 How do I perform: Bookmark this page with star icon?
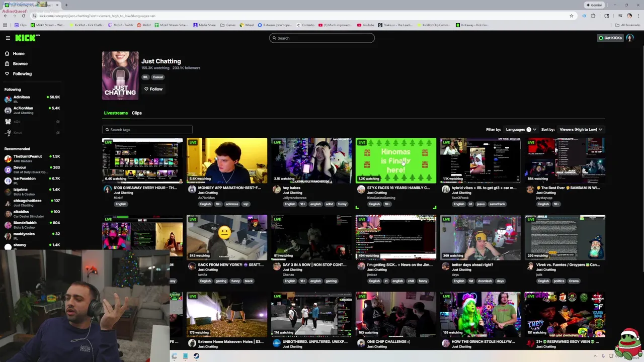(x=572, y=16)
